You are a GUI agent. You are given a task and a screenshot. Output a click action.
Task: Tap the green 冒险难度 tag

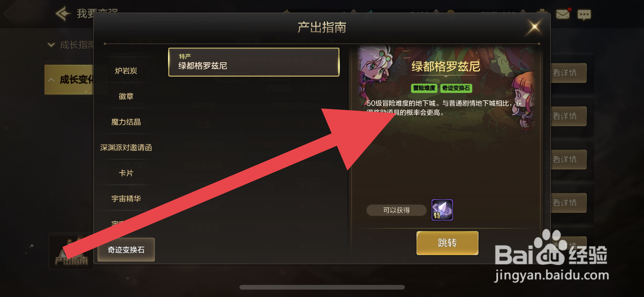424,88
